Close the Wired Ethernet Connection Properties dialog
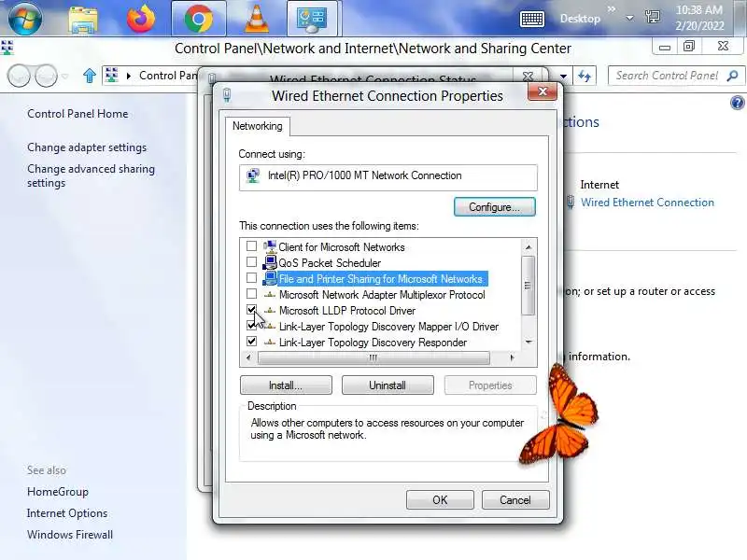The width and height of the screenshot is (747, 560). tap(543, 91)
